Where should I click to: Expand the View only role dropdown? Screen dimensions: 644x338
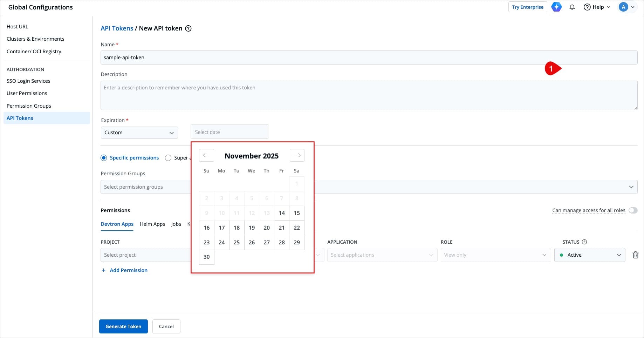(494, 255)
